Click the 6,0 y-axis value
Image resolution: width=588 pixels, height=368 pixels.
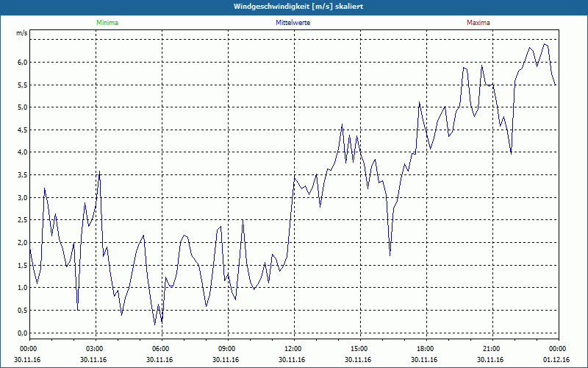pos(23,62)
